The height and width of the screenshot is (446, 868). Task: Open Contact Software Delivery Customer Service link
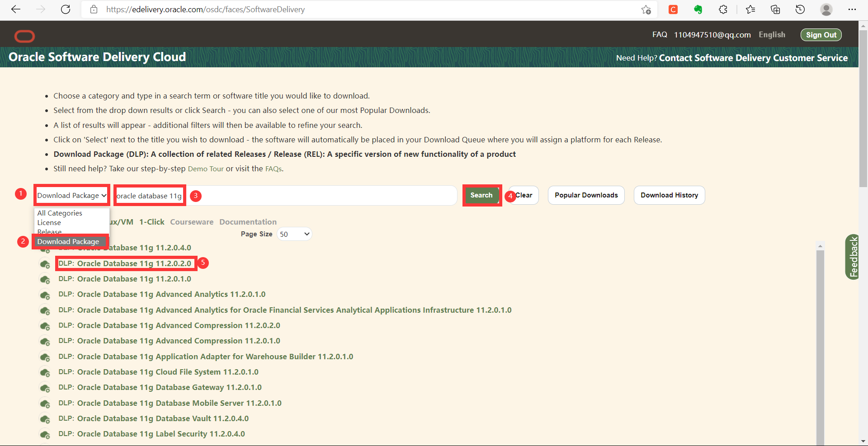coord(753,58)
